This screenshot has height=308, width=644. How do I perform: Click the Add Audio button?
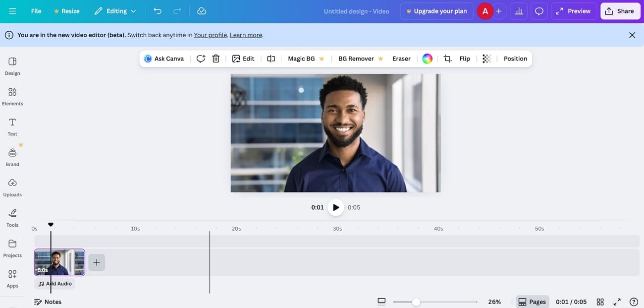coord(54,283)
